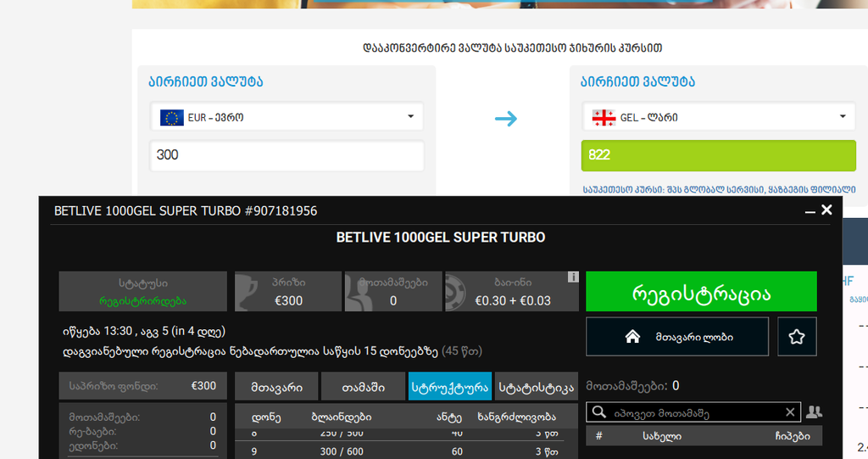Click the ედონები count row

(x=142, y=445)
